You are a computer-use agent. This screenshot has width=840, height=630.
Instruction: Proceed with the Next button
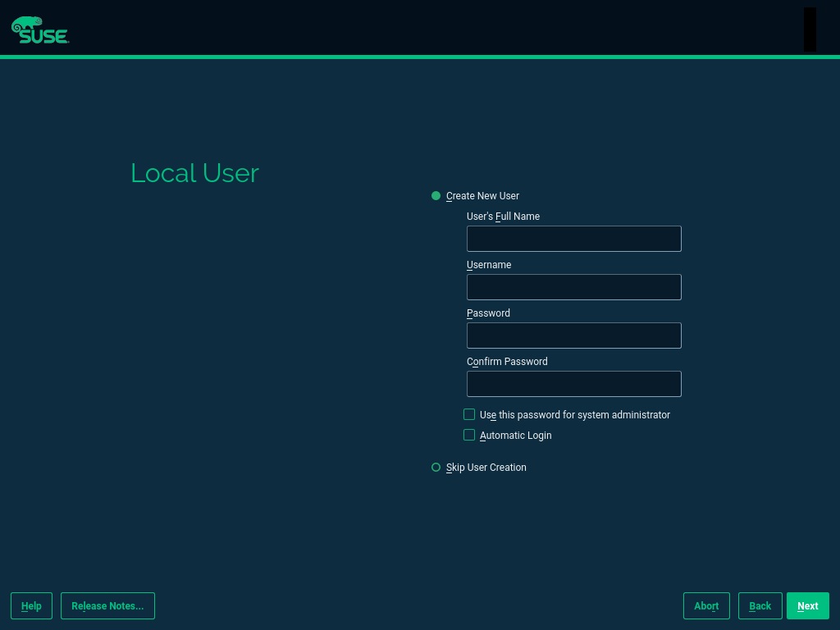point(807,606)
